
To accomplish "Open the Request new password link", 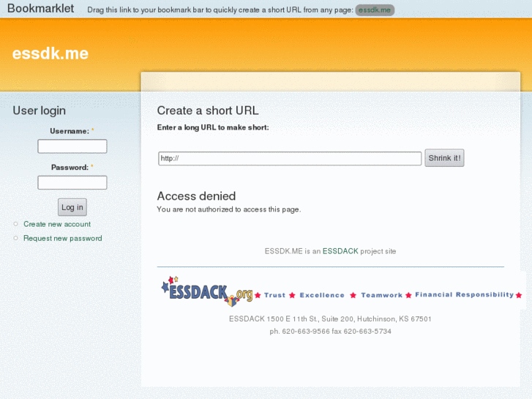I will (63, 239).
